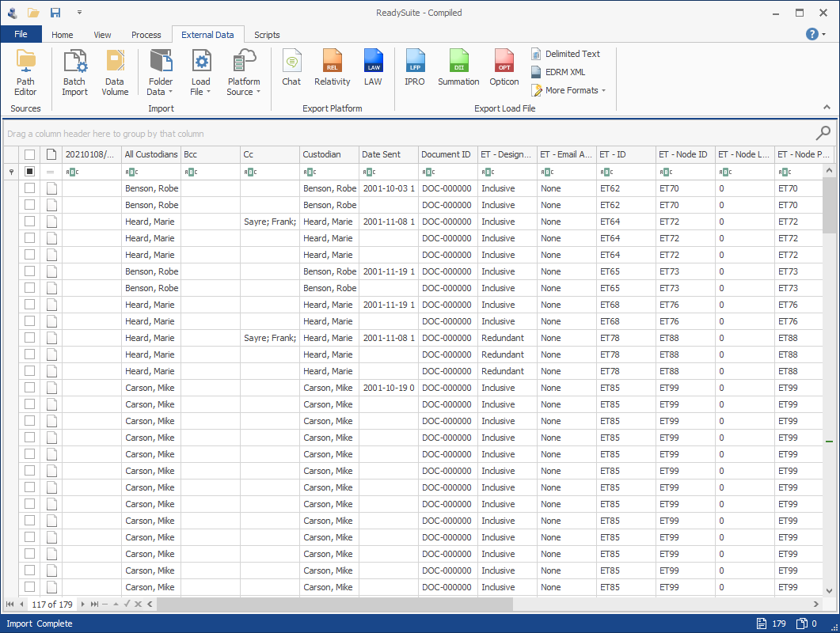Viewport: 840px width, 633px height.
Task: Go to the next record
Action: point(82,604)
